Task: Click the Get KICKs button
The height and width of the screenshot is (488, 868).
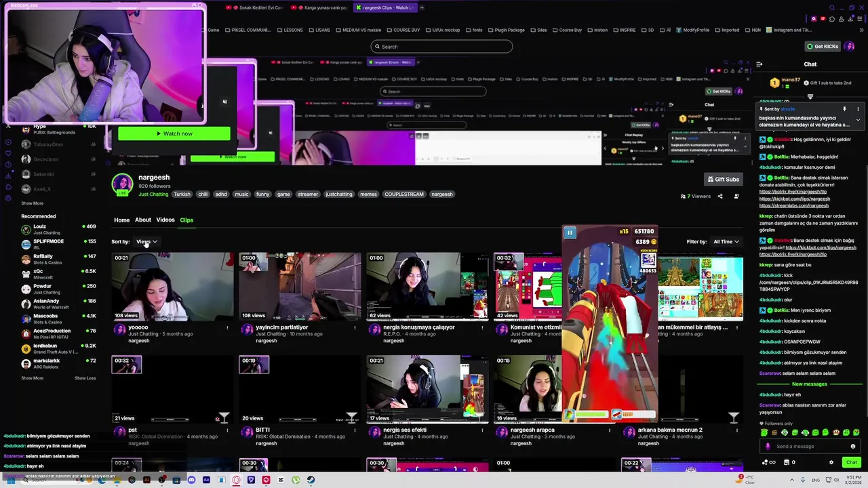Action: point(822,46)
